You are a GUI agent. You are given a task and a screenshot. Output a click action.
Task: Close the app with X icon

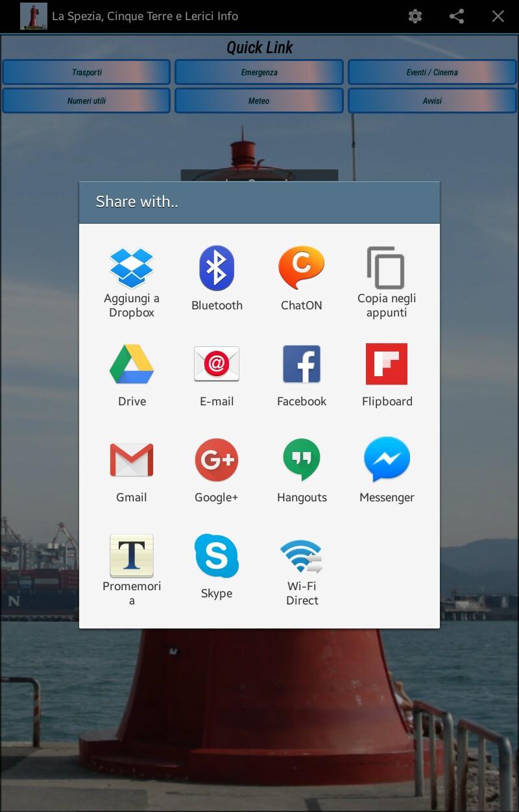point(498,16)
